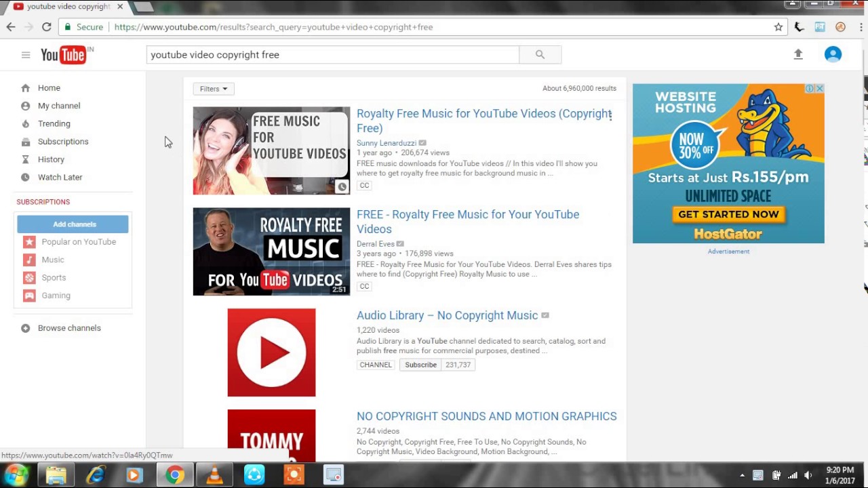The height and width of the screenshot is (488, 868).
Task: Bookmark page with the star icon
Action: 778,27
